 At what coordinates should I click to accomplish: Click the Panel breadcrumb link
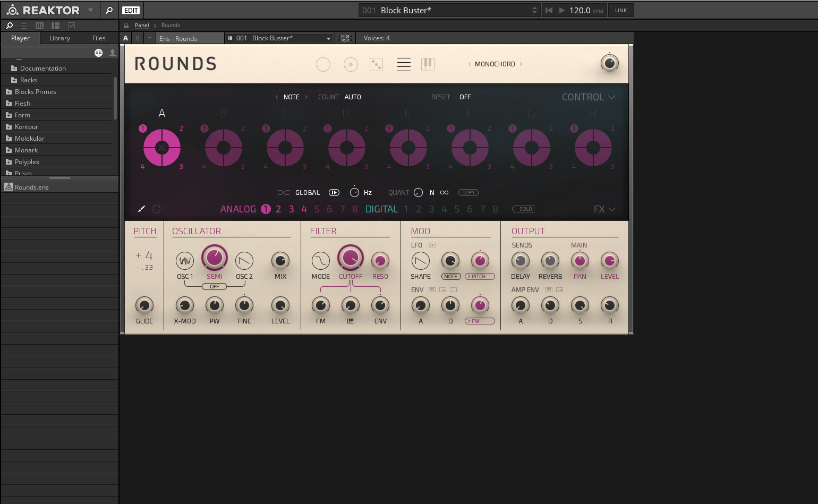click(142, 25)
